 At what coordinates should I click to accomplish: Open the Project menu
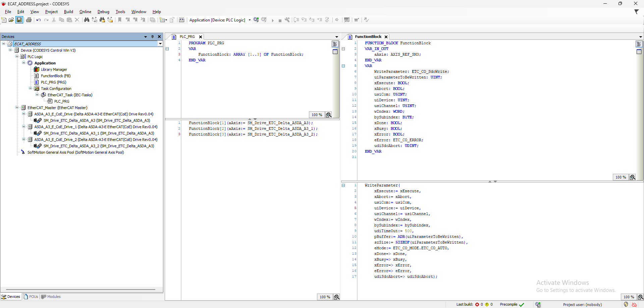pos(51,12)
